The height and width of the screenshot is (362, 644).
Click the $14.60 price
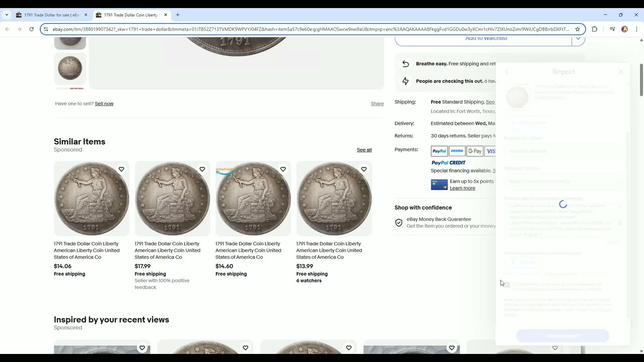(224, 266)
